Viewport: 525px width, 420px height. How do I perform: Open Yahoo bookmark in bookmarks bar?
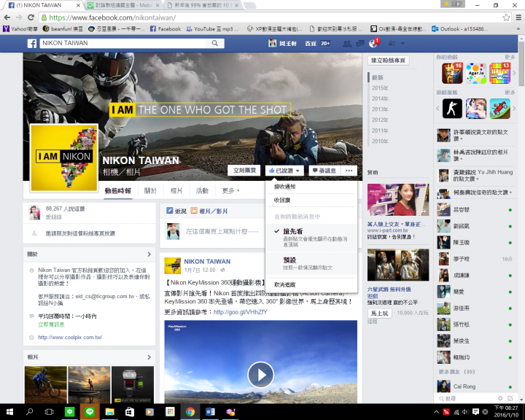(x=20, y=29)
